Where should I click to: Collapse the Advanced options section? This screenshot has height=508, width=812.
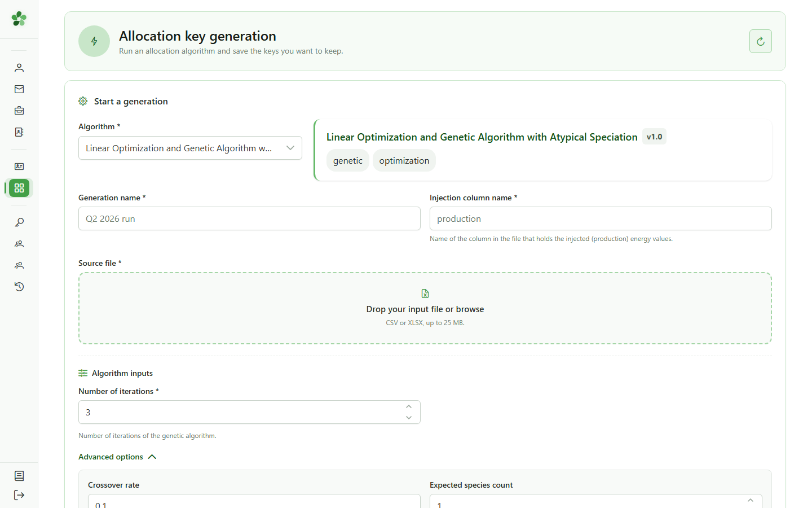(117, 457)
